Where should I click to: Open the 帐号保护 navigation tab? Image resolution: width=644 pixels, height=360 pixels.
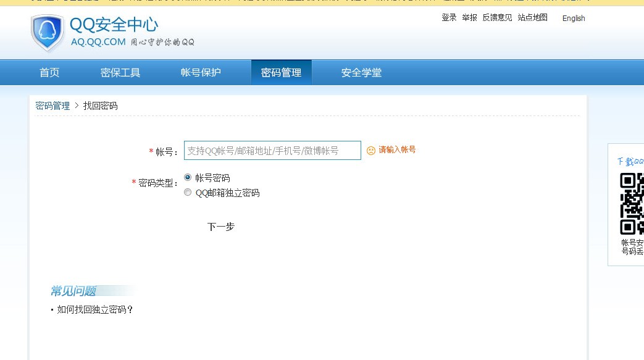(201, 73)
